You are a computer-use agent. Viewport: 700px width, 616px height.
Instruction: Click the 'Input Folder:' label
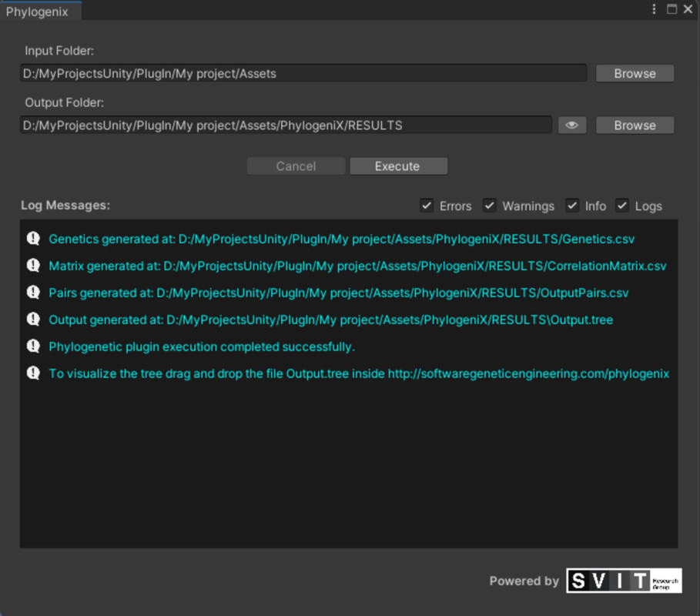pyautogui.click(x=59, y=51)
